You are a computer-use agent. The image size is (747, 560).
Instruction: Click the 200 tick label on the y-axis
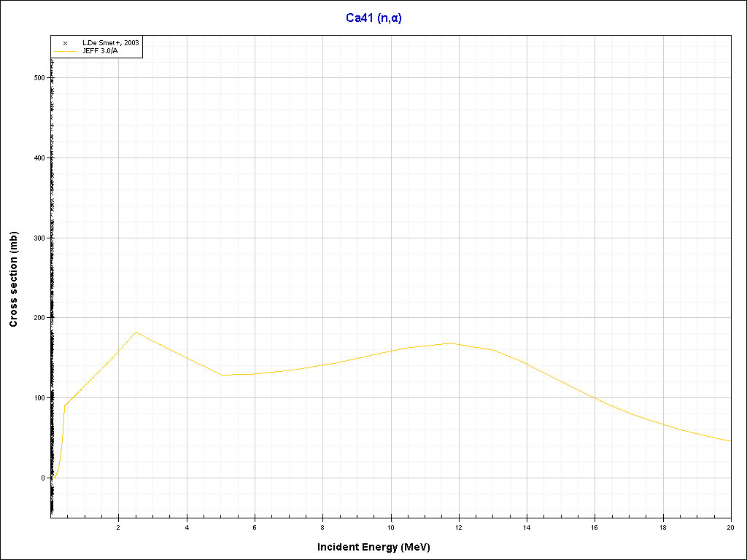(x=39, y=318)
